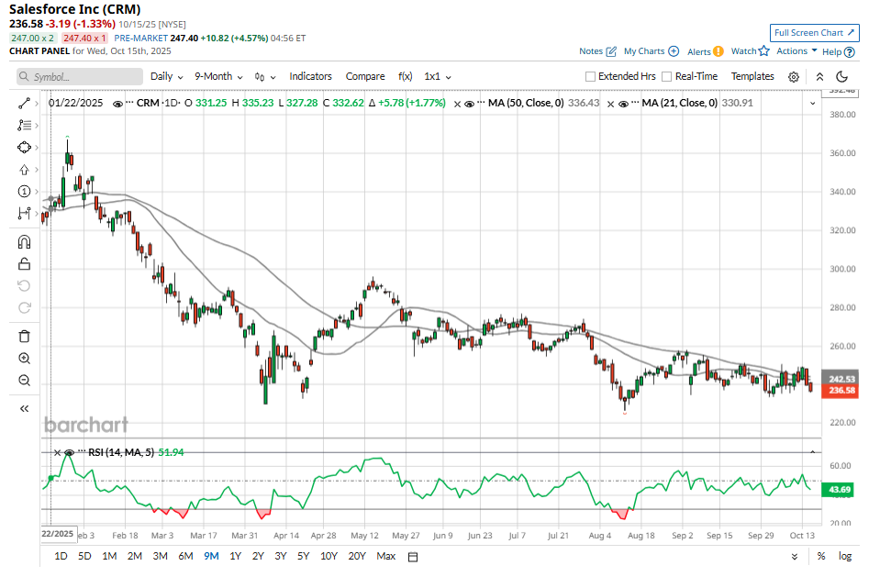This screenshot has width=891, height=588.
Task: Click the lock drawings icon
Action: (25, 264)
